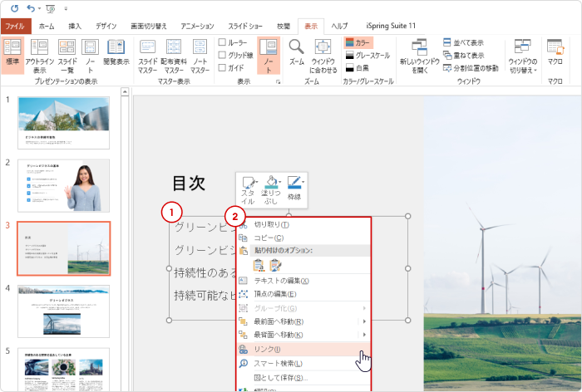Image resolution: width=582 pixels, height=392 pixels.
Task: Enable the グリッド線 checkbox
Action: [222, 55]
